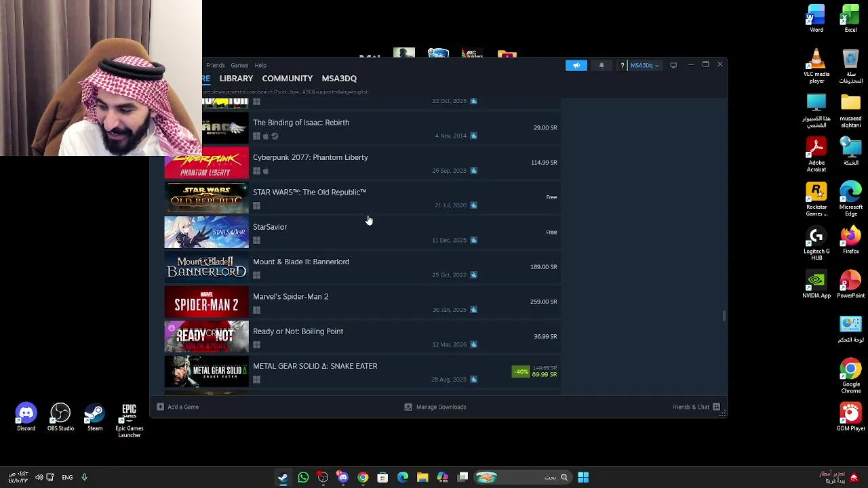Click the OBS Studio desktop shortcut
The height and width of the screenshot is (488, 868).
pos(60,417)
